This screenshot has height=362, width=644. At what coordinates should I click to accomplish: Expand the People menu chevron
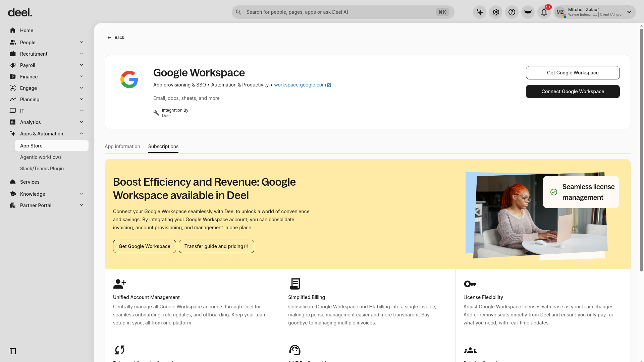[82, 42]
